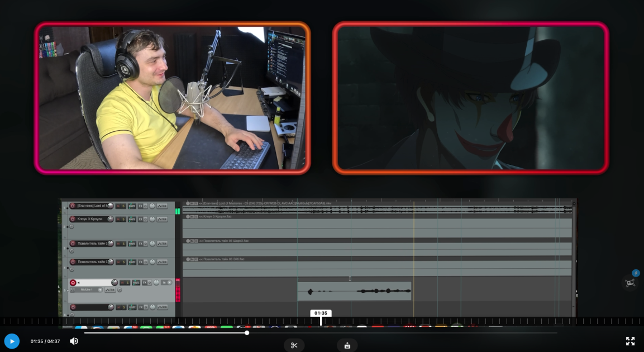Click Trim button on the track holding Эйб.flac
Screen dimensions: 644x352
click(162, 262)
